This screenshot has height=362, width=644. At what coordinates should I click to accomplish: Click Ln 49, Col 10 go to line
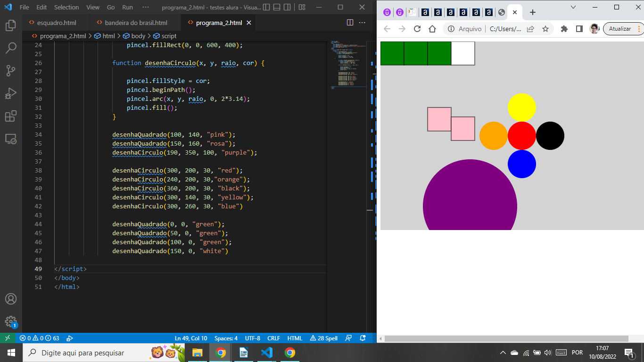191,338
